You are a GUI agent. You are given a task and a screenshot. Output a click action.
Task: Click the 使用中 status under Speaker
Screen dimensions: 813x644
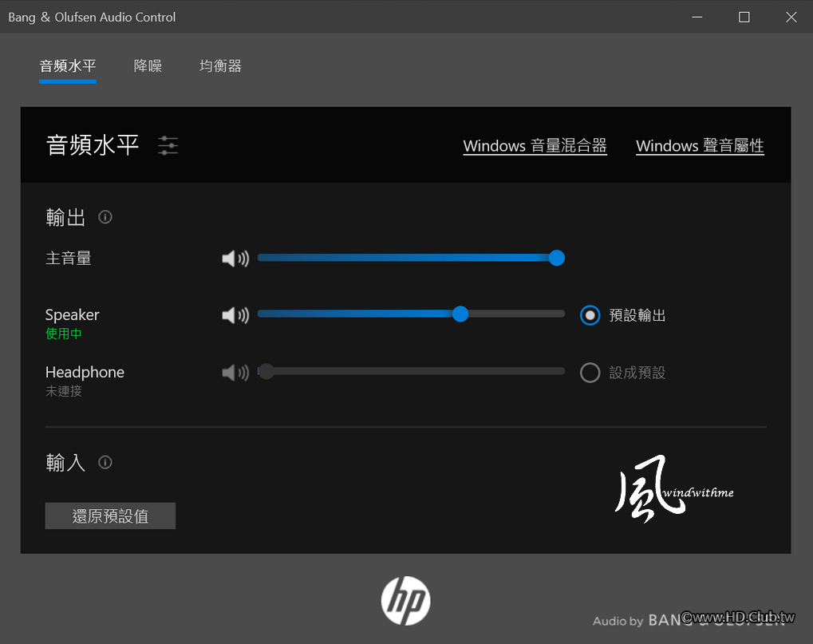pos(63,334)
